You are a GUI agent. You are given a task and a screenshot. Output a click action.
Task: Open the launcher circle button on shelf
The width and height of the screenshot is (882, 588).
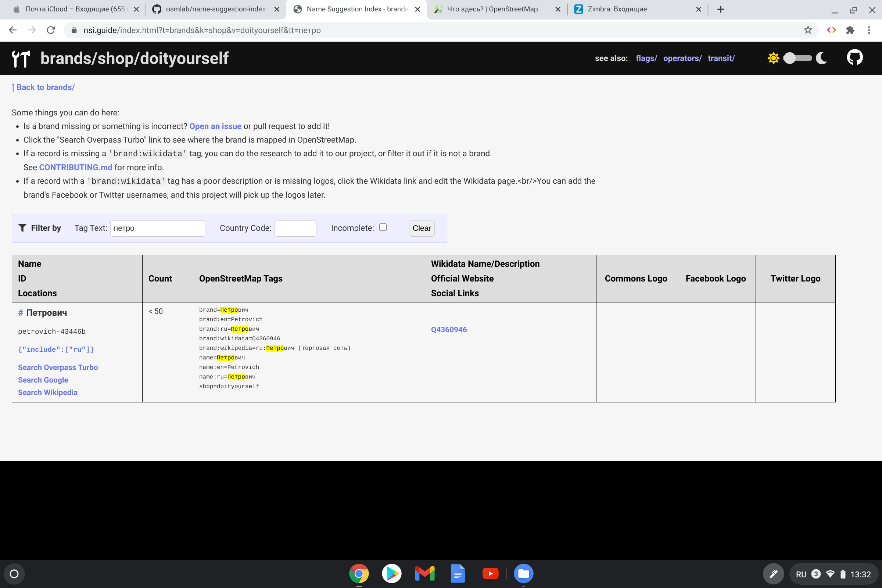point(14,574)
